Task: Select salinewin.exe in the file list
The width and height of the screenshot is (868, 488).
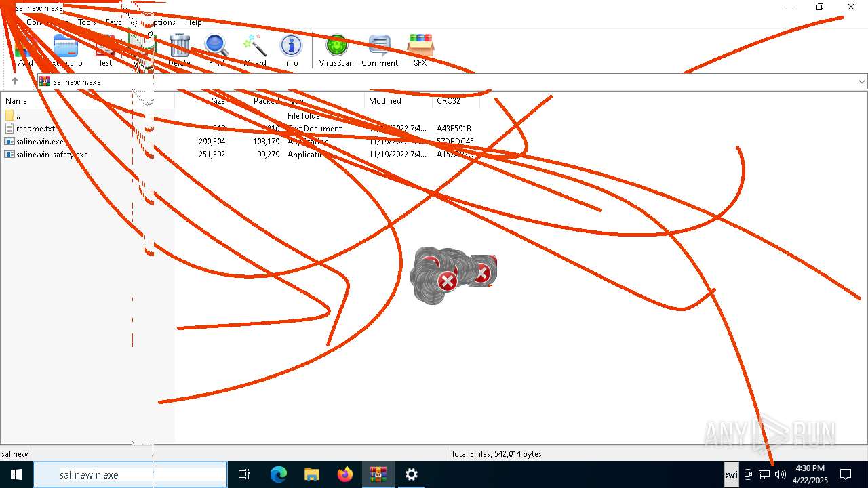Action: click(40, 142)
